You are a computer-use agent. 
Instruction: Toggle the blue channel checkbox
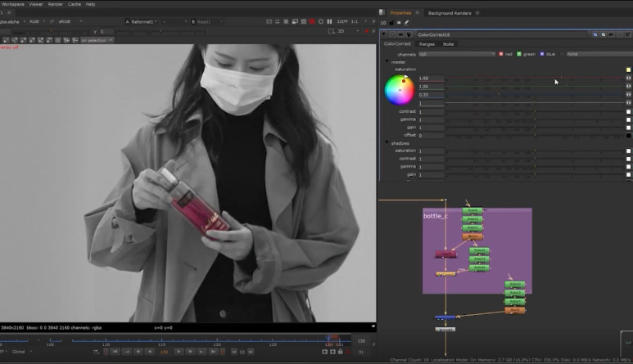click(542, 54)
